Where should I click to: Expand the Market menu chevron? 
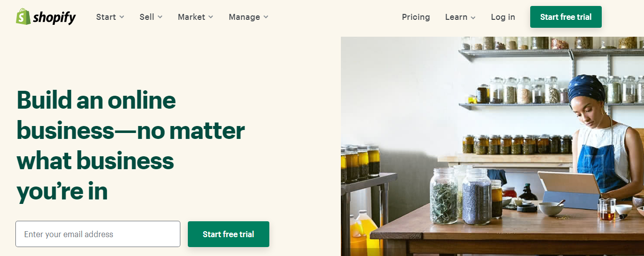211,17
